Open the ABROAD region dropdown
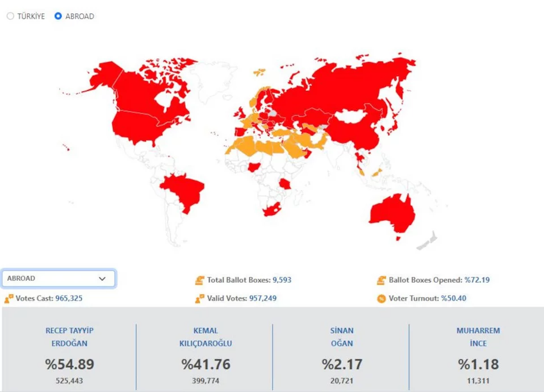 click(x=58, y=279)
